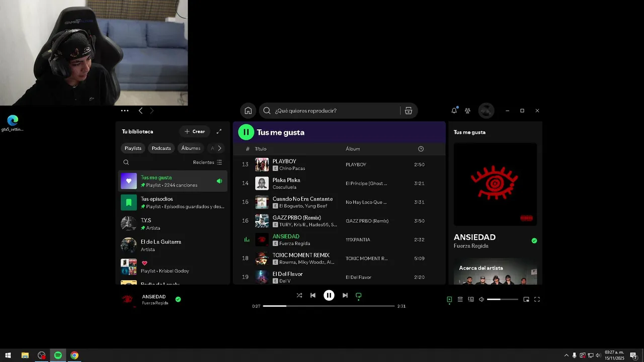Toggle liked checkmark in bottom player bar
The image size is (644, 362).
(x=178, y=299)
